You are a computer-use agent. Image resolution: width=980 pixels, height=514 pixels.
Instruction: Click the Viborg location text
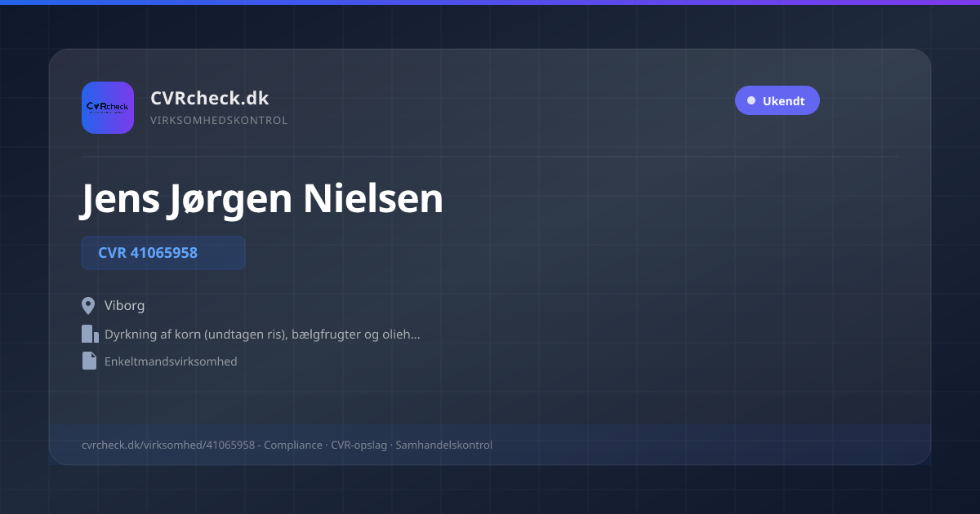click(x=125, y=306)
